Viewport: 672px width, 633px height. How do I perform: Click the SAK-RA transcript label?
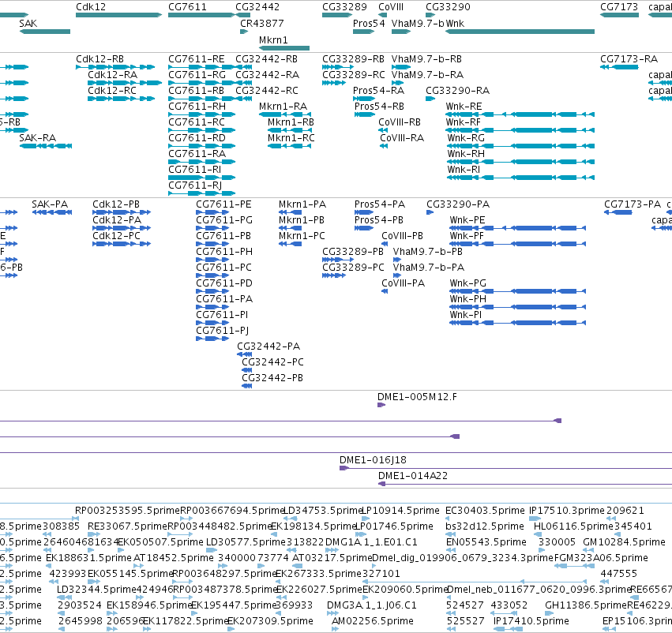click(37, 138)
